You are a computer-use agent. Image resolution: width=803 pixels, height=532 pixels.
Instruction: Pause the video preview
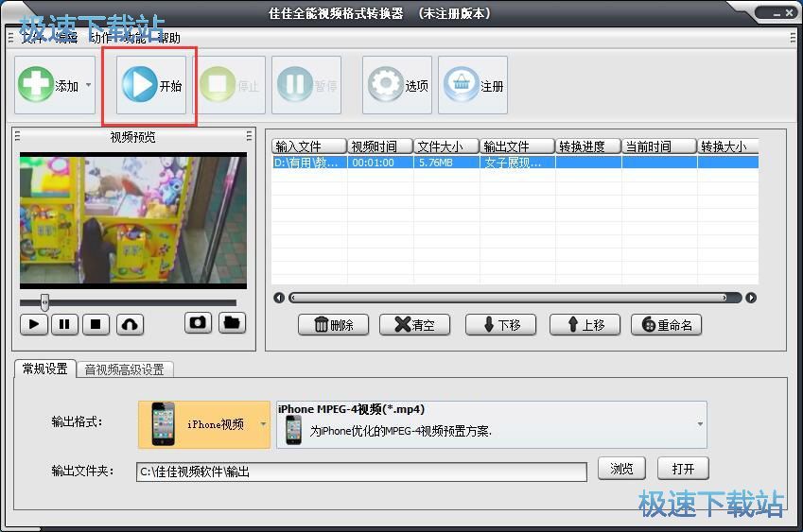pyautogui.click(x=64, y=324)
